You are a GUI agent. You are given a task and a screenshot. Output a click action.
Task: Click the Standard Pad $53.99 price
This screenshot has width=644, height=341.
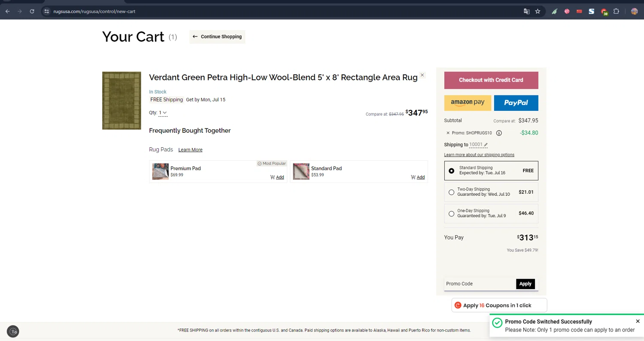pos(318,175)
